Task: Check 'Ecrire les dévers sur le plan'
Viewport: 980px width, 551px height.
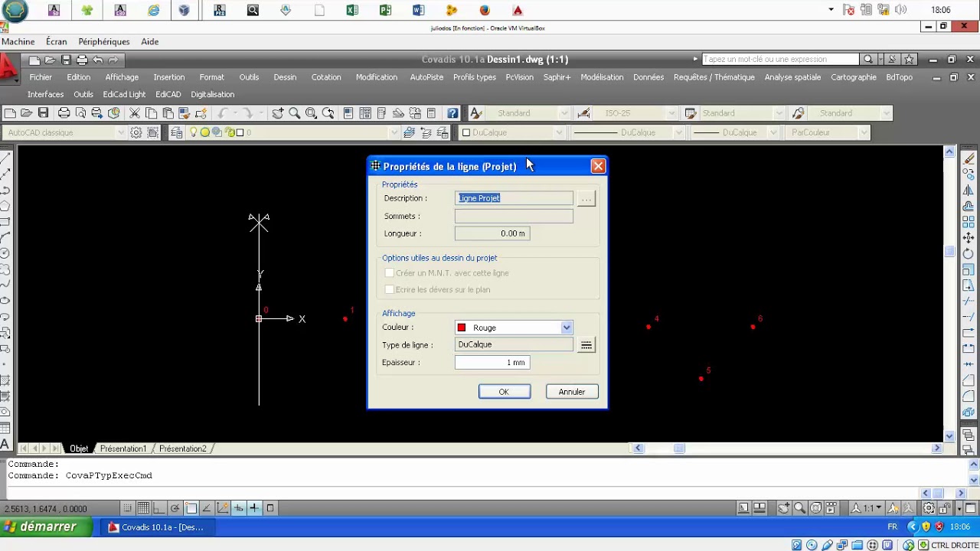Action: (390, 290)
